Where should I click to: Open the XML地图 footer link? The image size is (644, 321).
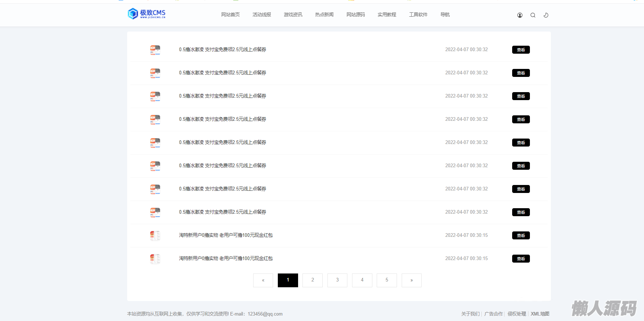click(x=540, y=314)
